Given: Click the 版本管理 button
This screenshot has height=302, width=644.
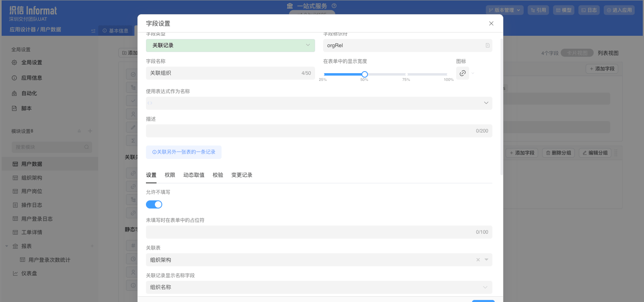Looking at the screenshot, I should click(x=504, y=10).
